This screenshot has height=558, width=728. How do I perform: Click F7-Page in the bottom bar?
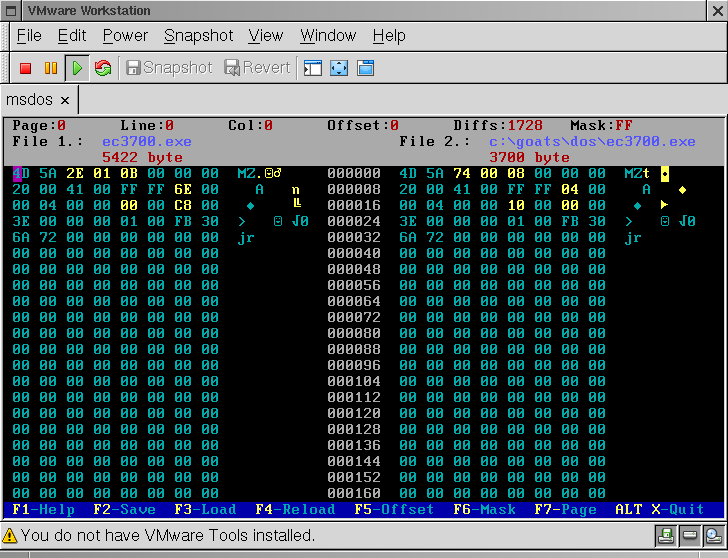[x=566, y=509]
